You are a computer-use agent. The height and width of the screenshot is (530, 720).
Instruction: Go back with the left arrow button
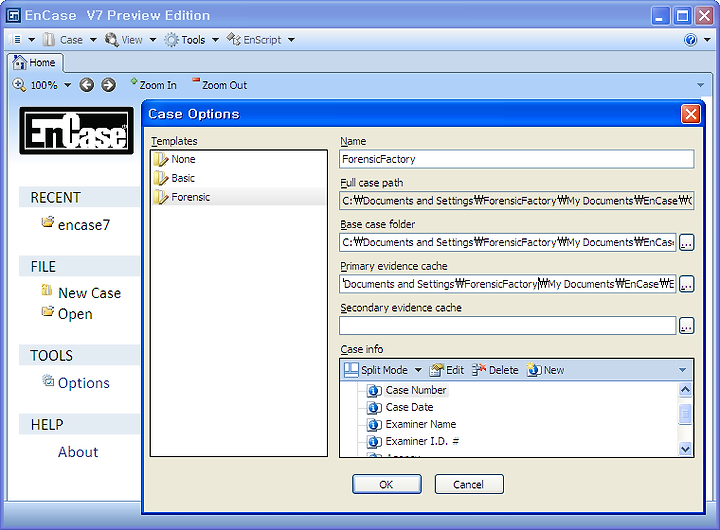(x=86, y=85)
